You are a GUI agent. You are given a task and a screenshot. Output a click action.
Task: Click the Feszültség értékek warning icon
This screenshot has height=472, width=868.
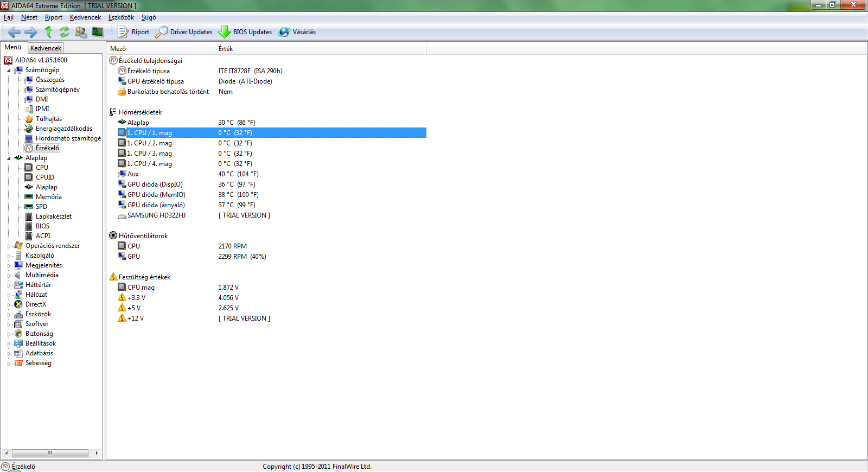(113, 277)
